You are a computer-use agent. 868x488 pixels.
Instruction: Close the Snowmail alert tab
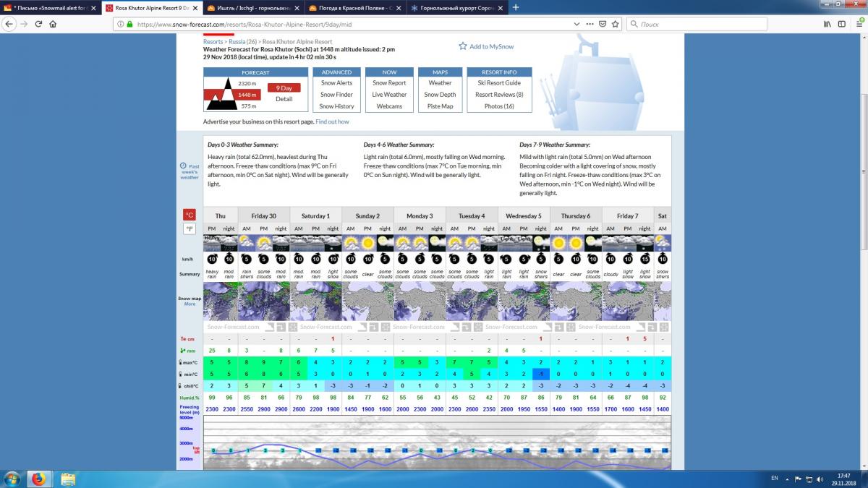coord(93,8)
